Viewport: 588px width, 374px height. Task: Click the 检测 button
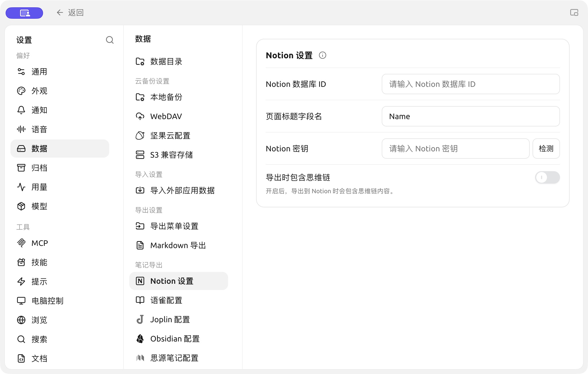coord(546,149)
